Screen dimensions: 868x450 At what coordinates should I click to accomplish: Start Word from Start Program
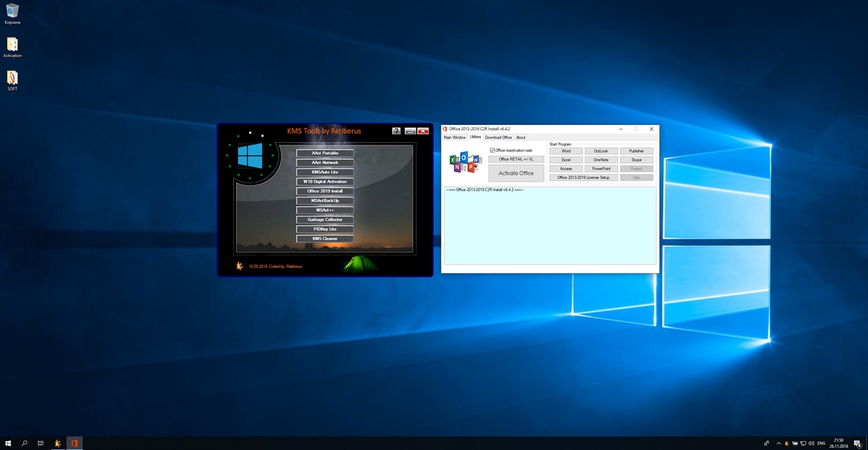(566, 151)
